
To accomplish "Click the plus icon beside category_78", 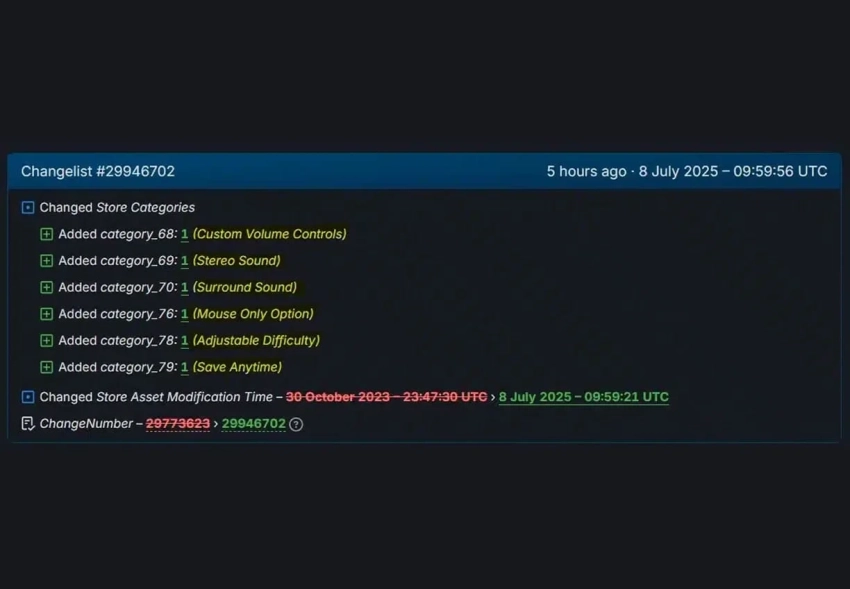I will pos(47,340).
